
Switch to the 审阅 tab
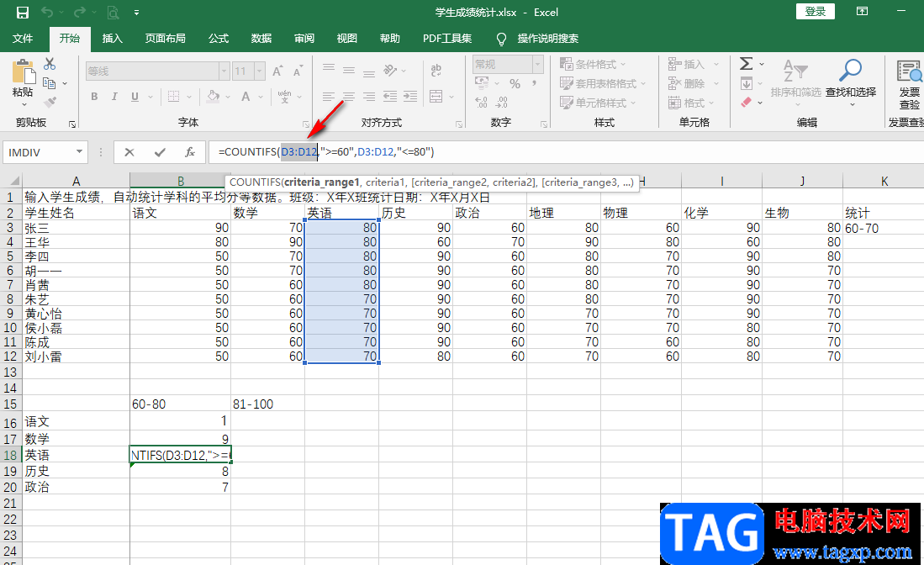[x=304, y=39]
